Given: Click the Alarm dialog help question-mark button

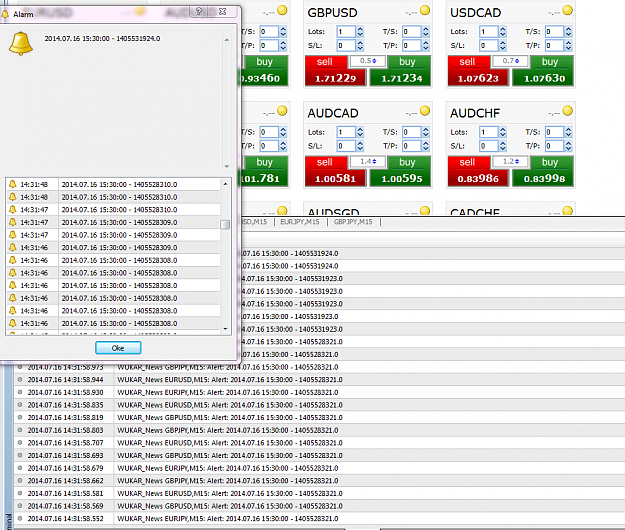Looking at the screenshot, I should [x=199, y=11].
